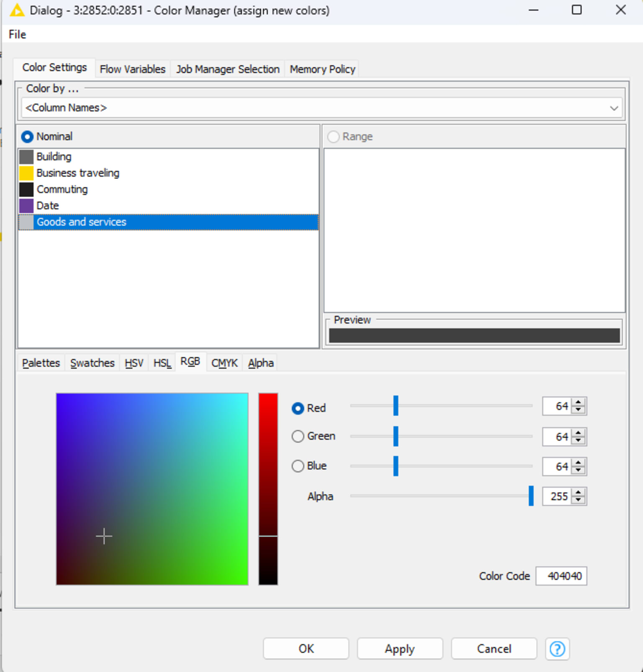Click the Blue slider thumb
This screenshot has height=672, width=643.
(x=396, y=466)
